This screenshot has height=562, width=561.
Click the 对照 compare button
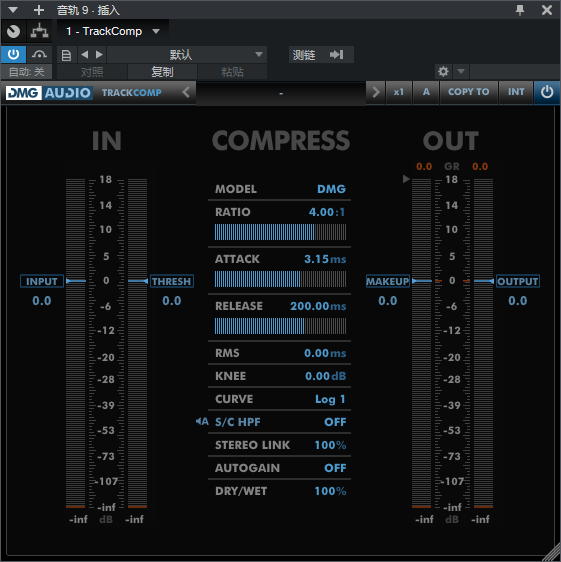coord(92,72)
